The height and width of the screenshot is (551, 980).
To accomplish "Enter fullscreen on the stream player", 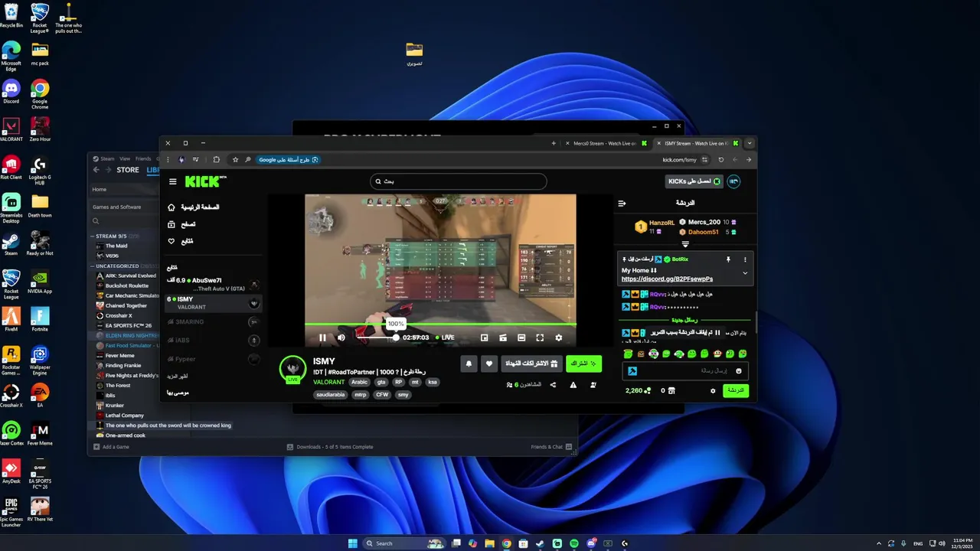I will click(x=540, y=337).
